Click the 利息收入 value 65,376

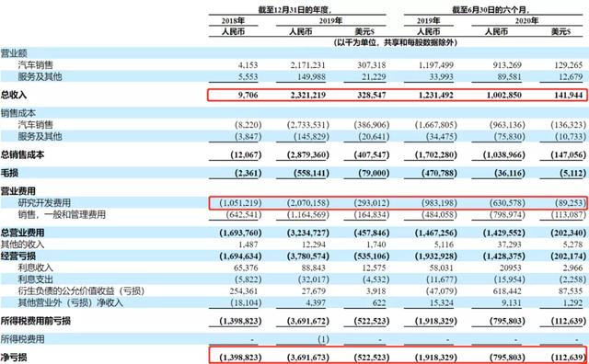[246, 268]
